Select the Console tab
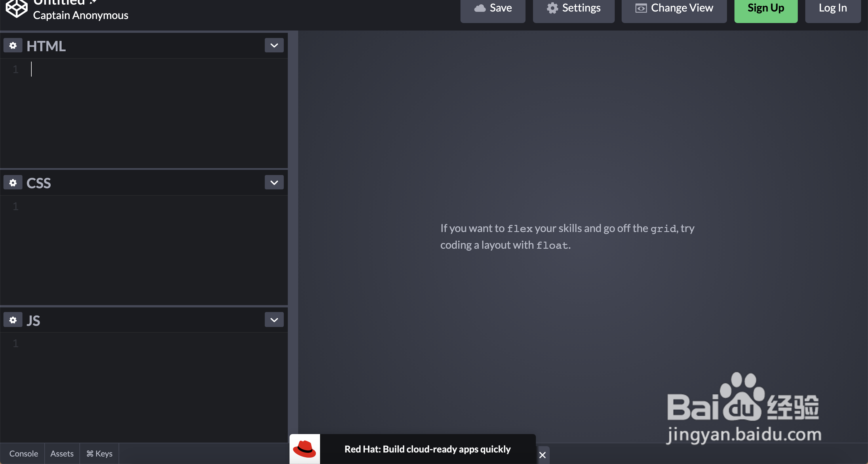 coord(24,453)
